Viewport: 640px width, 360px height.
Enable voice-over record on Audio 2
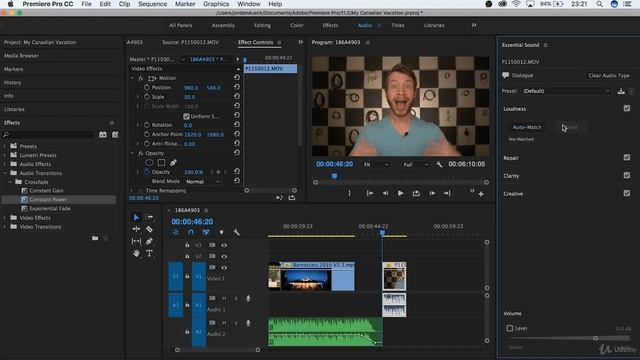coord(248,323)
